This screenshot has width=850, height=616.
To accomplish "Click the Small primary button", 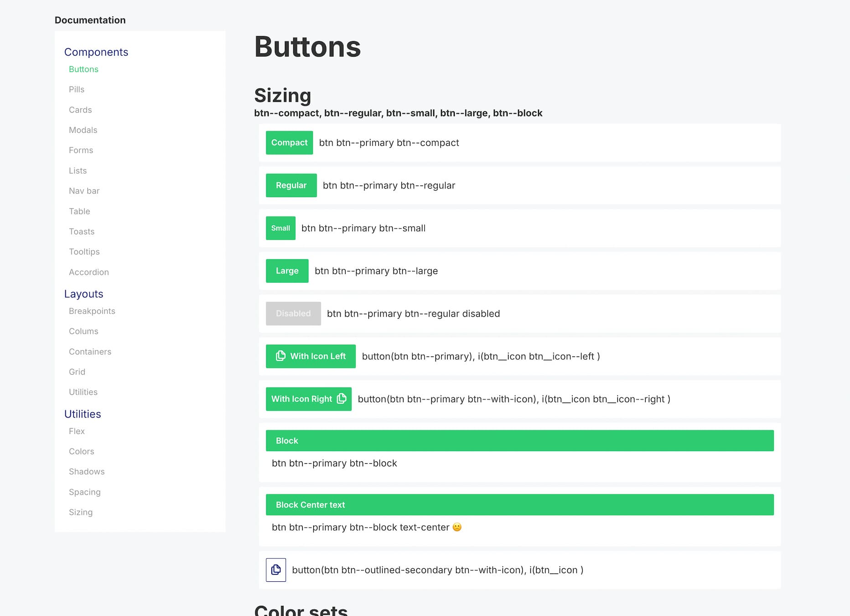I will tap(280, 228).
